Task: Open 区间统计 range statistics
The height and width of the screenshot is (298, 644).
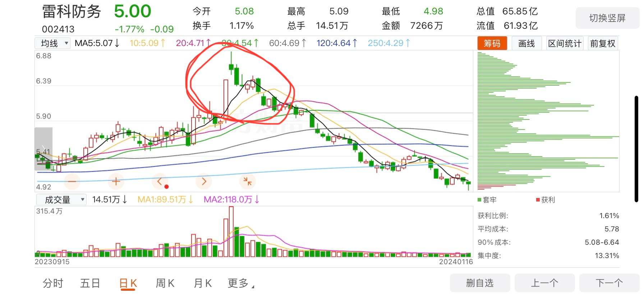Action: [565, 44]
